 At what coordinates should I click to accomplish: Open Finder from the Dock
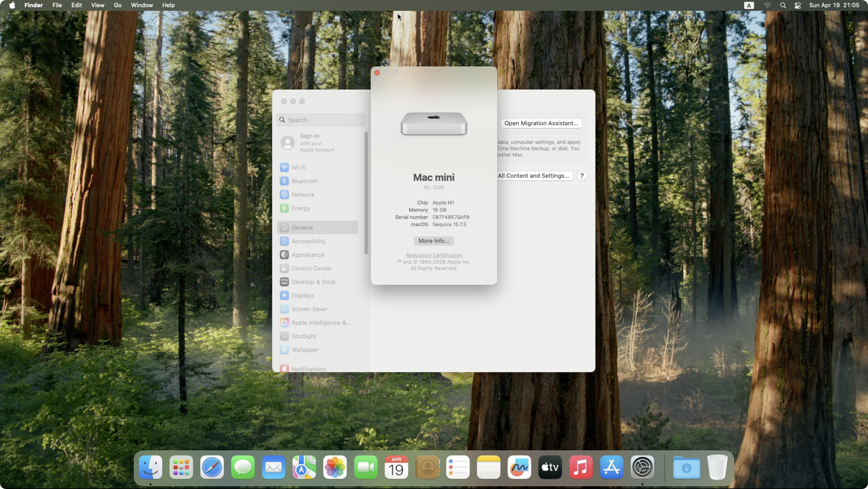150,467
